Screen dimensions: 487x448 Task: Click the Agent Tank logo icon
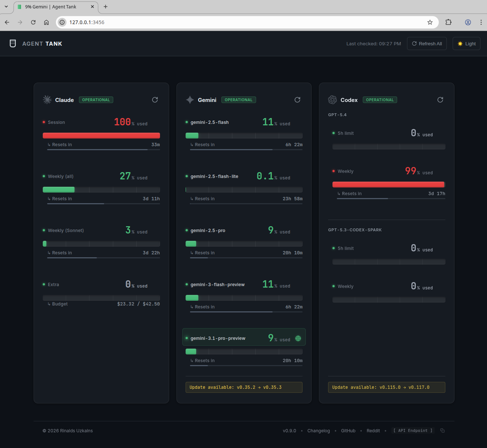click(13, 43)
